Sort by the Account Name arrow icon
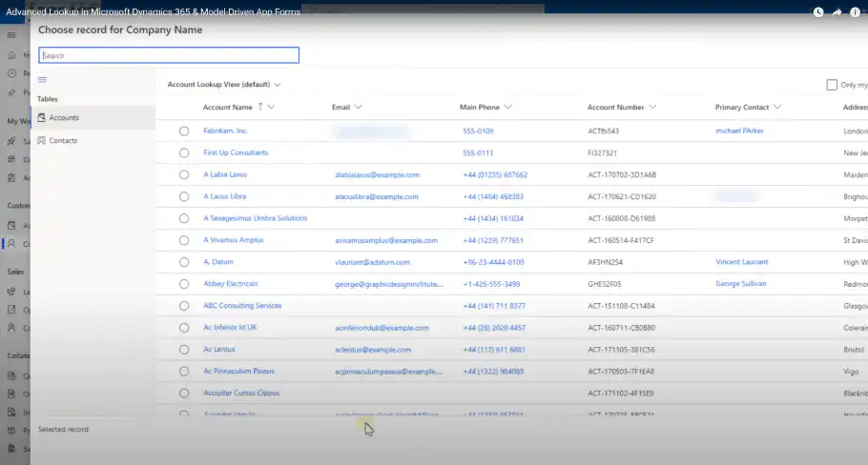This screenshot has height=465, width=868. [x=261, y=108]
